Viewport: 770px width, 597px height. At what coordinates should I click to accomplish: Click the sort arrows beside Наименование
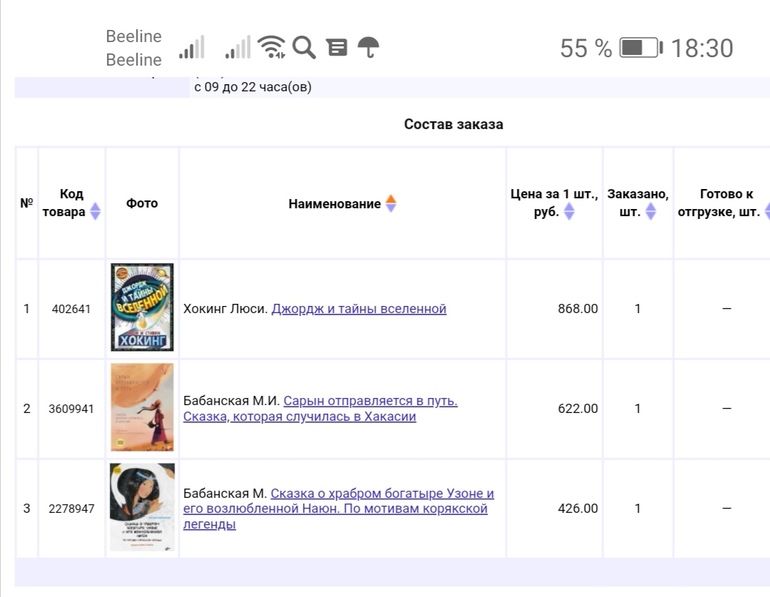391,203
